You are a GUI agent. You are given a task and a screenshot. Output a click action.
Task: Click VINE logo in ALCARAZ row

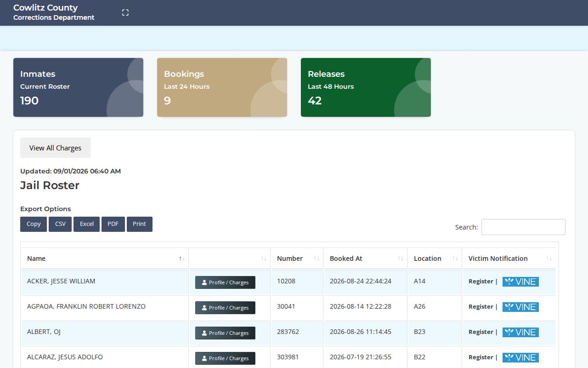point(520,357)
